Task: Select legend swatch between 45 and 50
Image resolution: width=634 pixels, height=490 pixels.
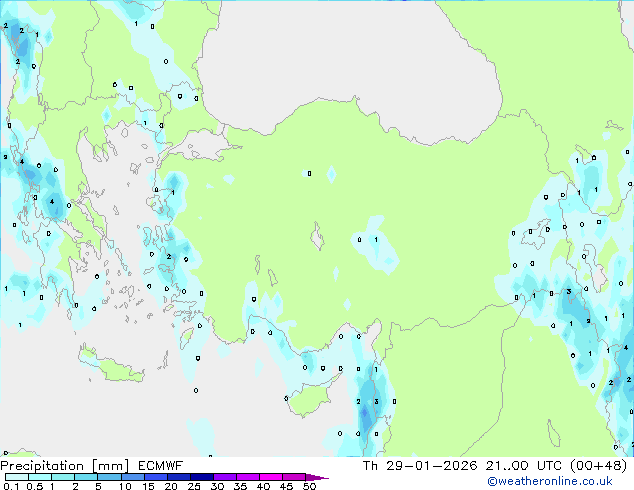Action: click(294, 477)
